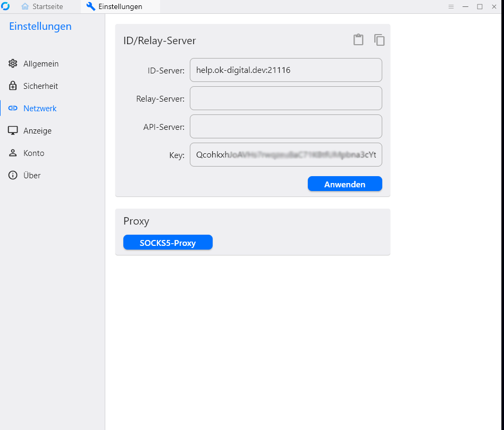
Task: Focus the ID-Server input field
Action: (285, 70)
